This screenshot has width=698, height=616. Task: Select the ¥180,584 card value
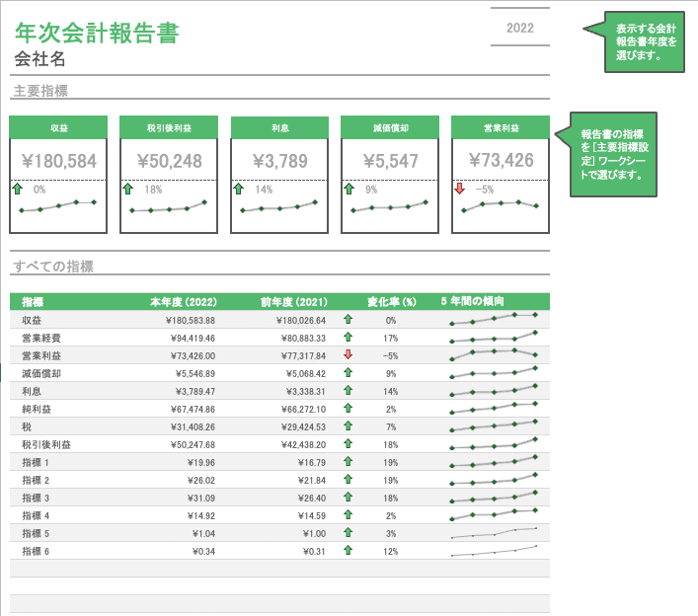[59, 161]
